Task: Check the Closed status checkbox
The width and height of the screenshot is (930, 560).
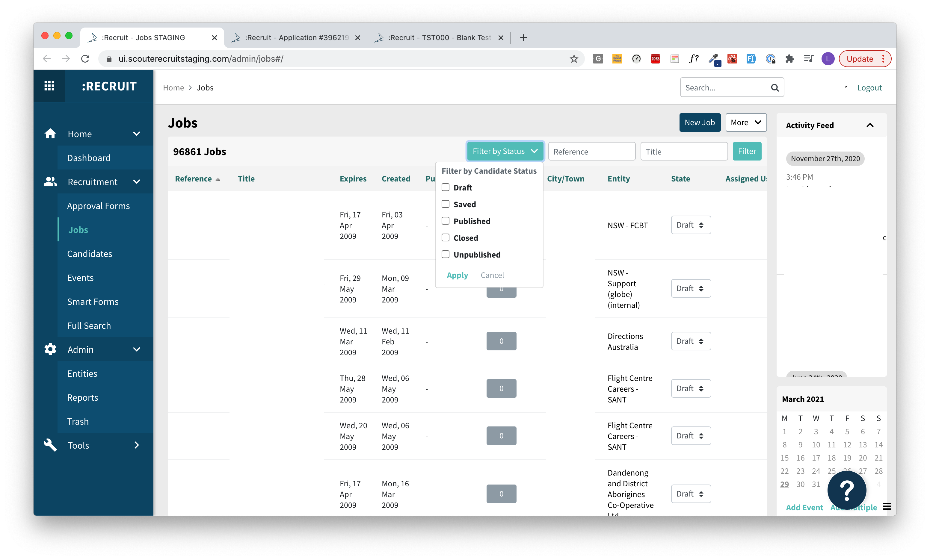Action: tap(445, 238)
